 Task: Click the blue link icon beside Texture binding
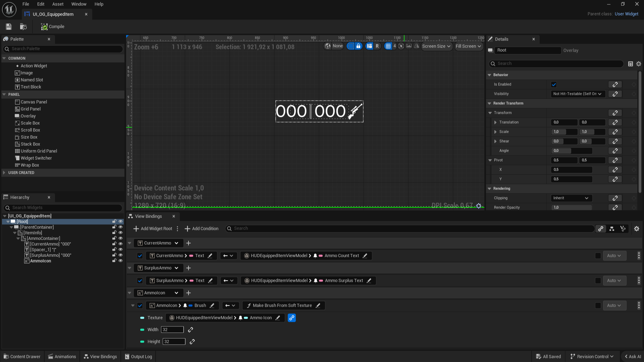click(x=291, y=318)
